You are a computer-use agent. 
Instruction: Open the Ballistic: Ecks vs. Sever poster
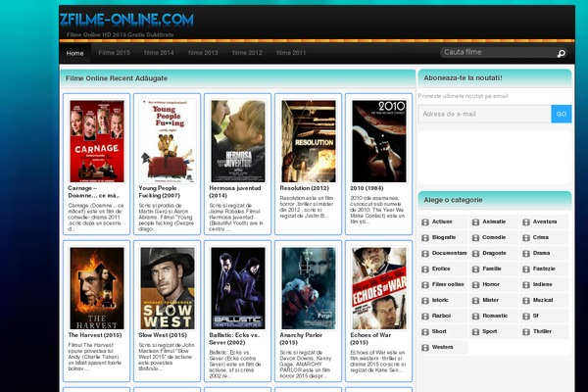(x=238, y=288)
